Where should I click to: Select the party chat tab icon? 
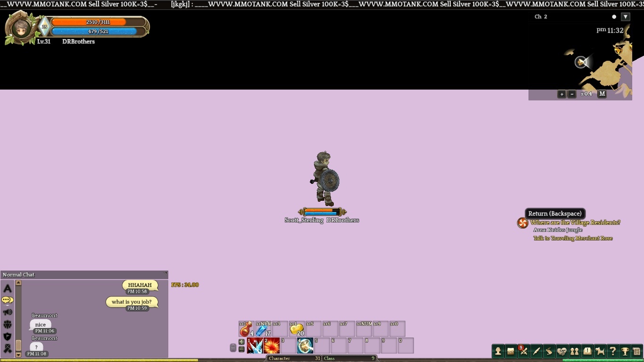point(8,324)
